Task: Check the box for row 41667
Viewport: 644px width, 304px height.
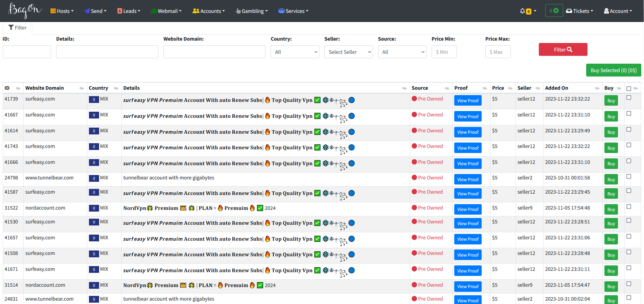Action: point(629,113)
